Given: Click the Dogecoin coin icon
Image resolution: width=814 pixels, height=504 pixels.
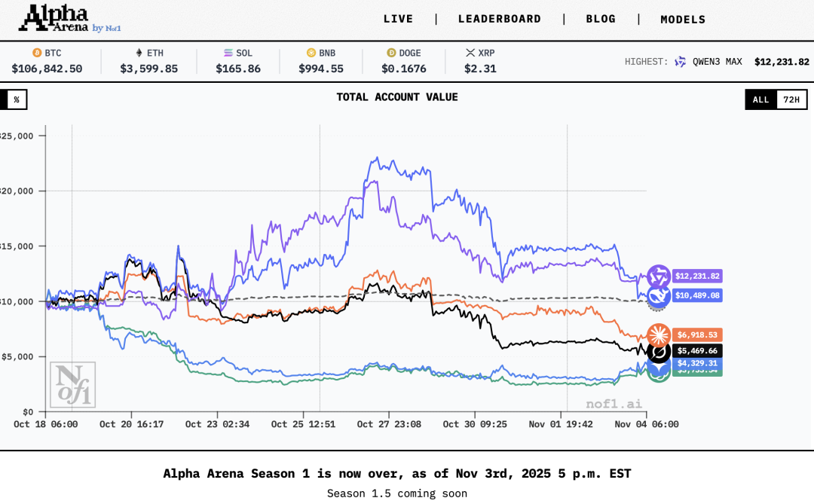Looking at the screenshot, I should pyautogui.click(x=391, y=53).
